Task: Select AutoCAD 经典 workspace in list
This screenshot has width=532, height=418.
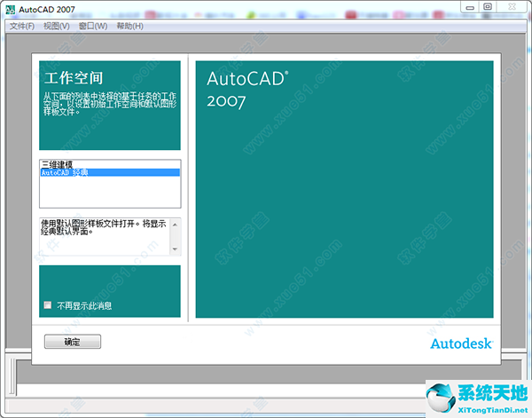Action: coord(110,172)
